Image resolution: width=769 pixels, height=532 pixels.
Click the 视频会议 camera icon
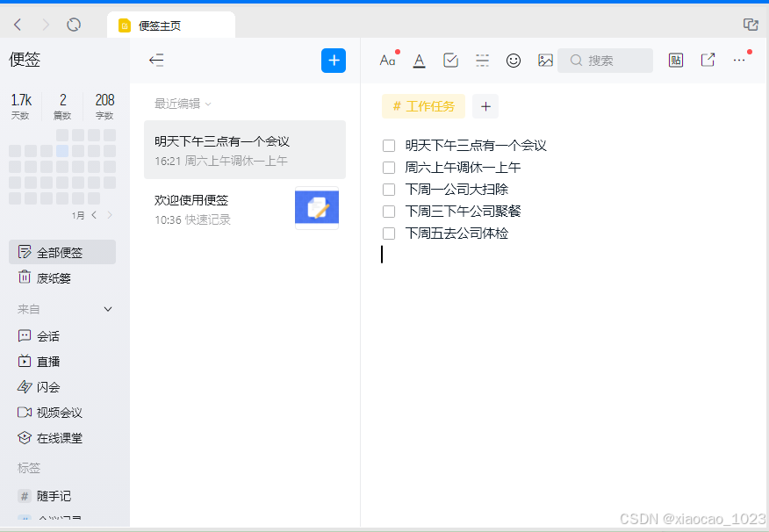25,413
